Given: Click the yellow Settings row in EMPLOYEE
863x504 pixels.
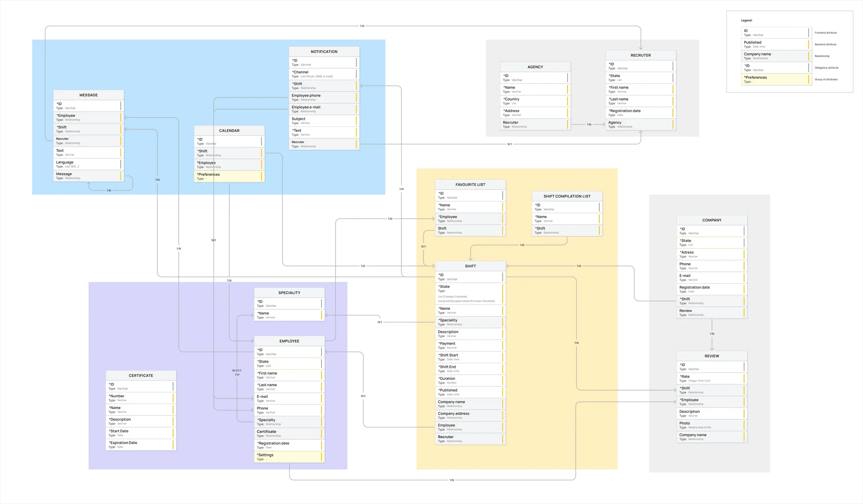Looking at the screenshot, I should point(289,457).
